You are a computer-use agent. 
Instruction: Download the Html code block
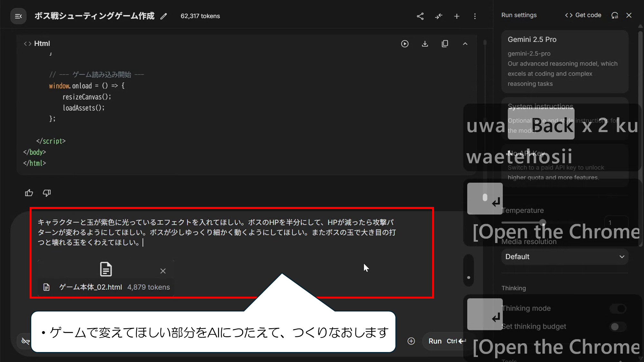pyautogui.click(x=425, y=44)
